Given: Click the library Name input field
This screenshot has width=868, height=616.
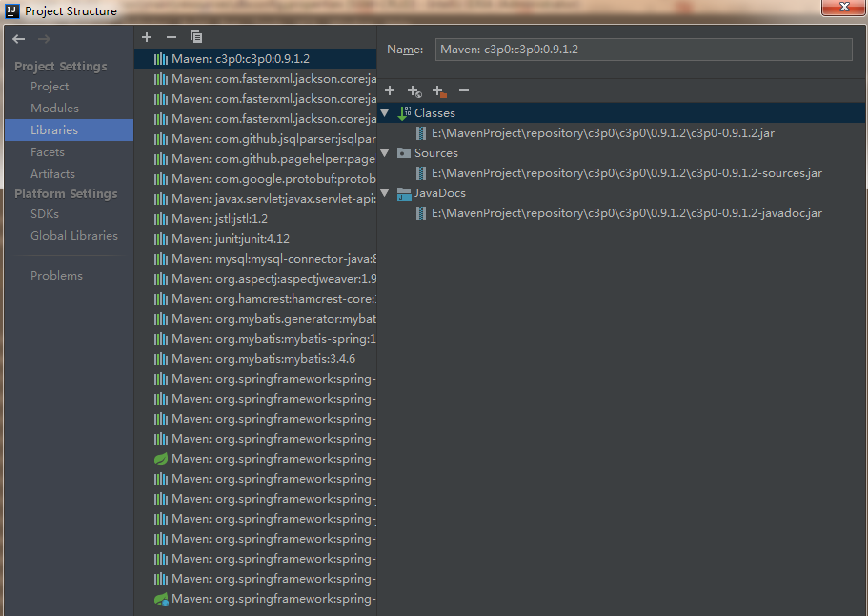Looking at the screenshot, I should (644, 50).
